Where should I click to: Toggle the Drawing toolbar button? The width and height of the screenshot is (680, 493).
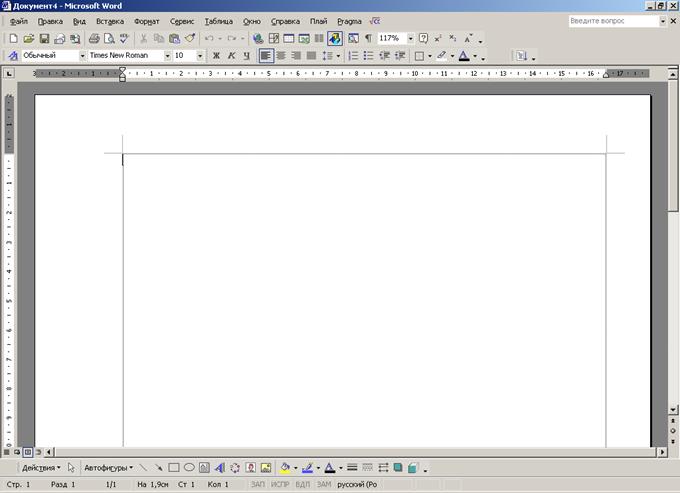(x=335, y=39)
